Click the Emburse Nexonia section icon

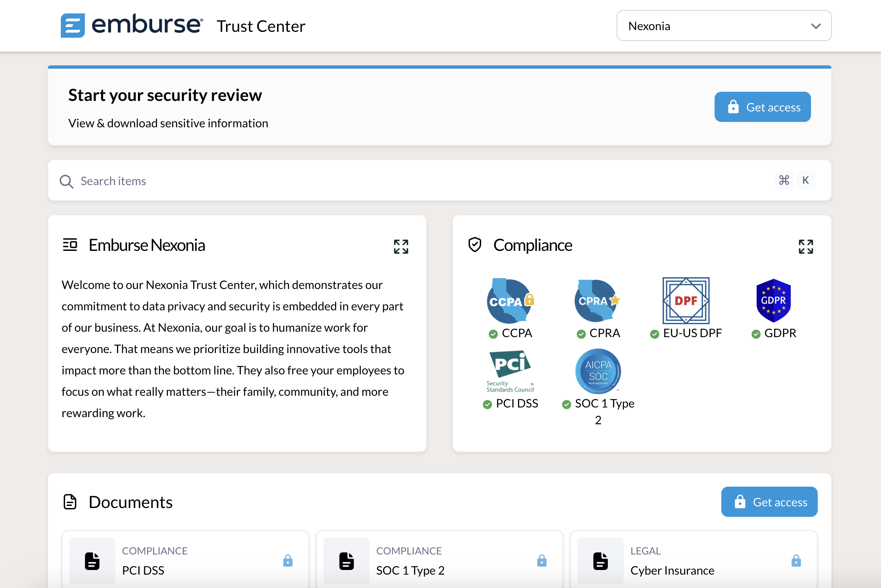click(70, 245)
